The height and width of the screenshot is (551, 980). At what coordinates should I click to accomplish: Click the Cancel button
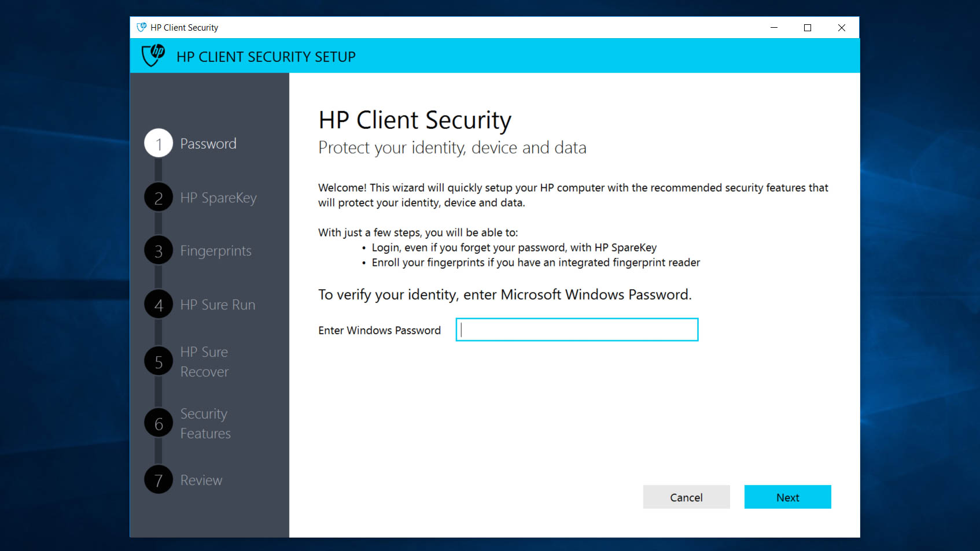[686, 497]
